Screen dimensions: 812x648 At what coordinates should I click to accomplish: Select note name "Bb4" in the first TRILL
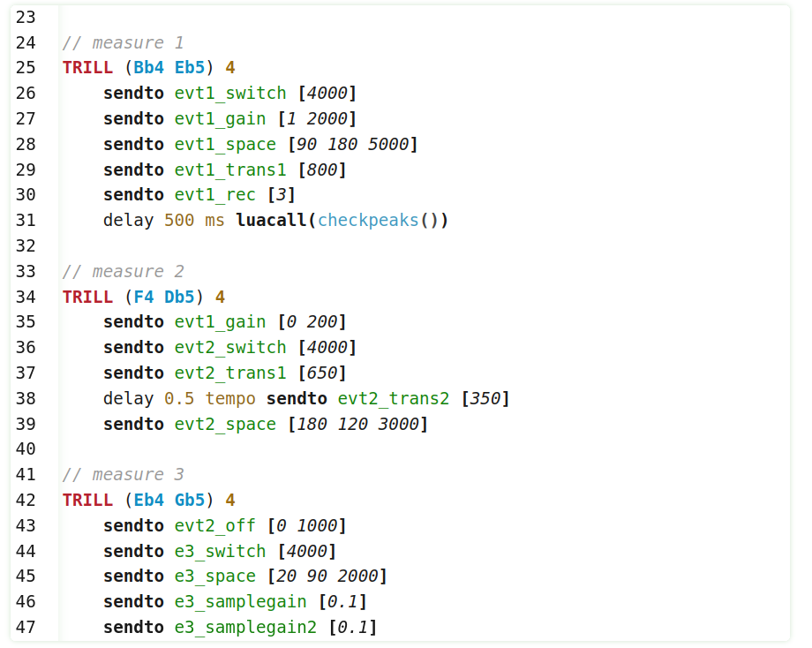148,68
